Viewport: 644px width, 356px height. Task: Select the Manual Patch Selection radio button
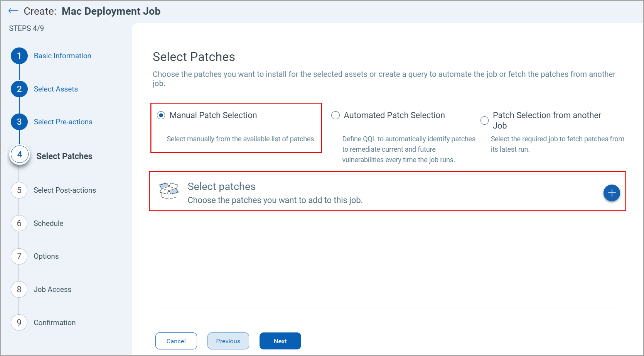pyautogui.click(x=160, y=115)
